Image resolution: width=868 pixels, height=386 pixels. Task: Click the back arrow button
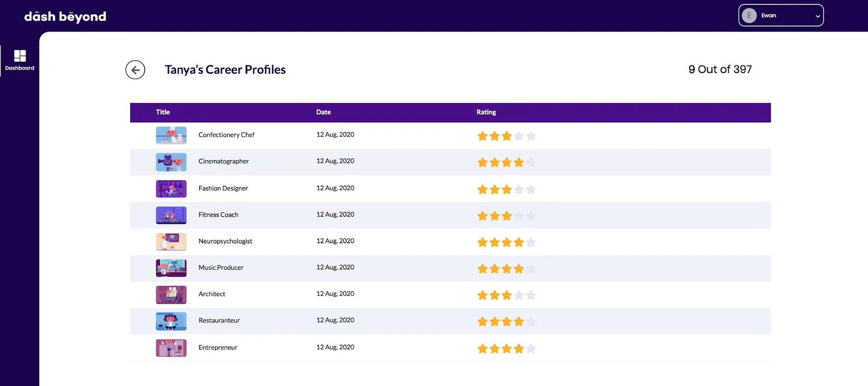click(135, 70)
